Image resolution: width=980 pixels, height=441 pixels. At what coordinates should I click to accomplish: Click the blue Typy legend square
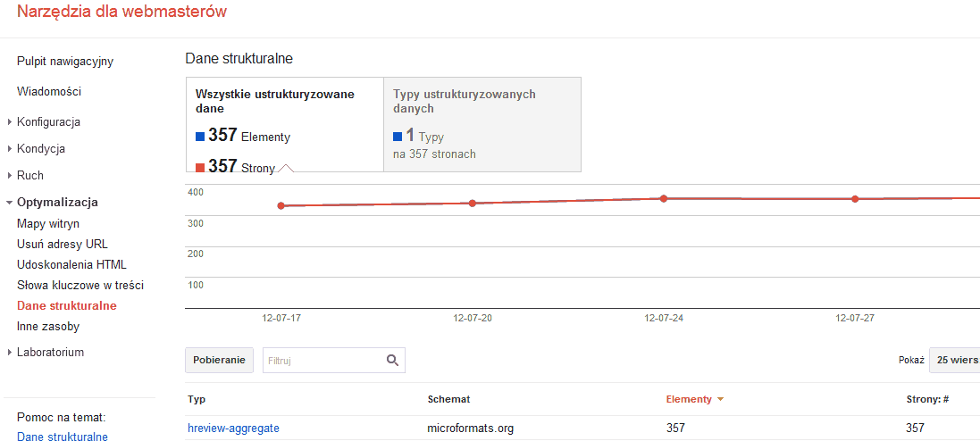[398, 137]
